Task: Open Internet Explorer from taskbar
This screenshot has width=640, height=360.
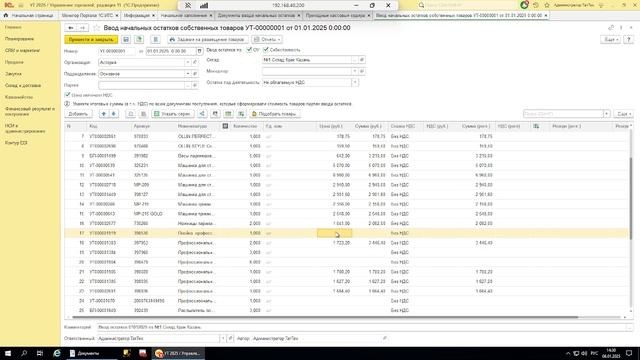Action: click(x=57, y=353)
